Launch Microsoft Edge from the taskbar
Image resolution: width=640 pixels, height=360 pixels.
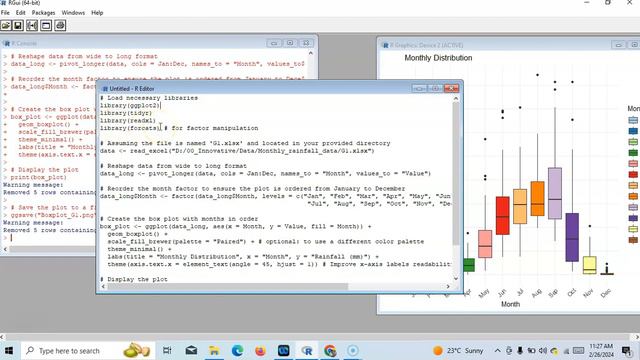point(237,351)
